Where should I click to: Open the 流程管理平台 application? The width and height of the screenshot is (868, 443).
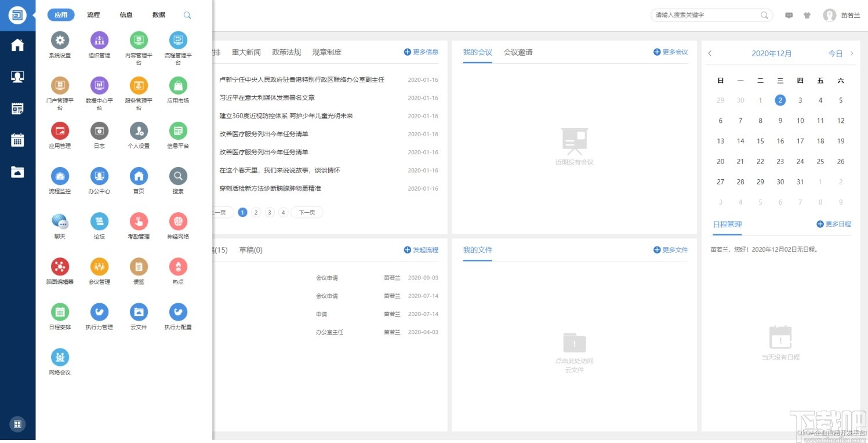[x=178, y=45]
